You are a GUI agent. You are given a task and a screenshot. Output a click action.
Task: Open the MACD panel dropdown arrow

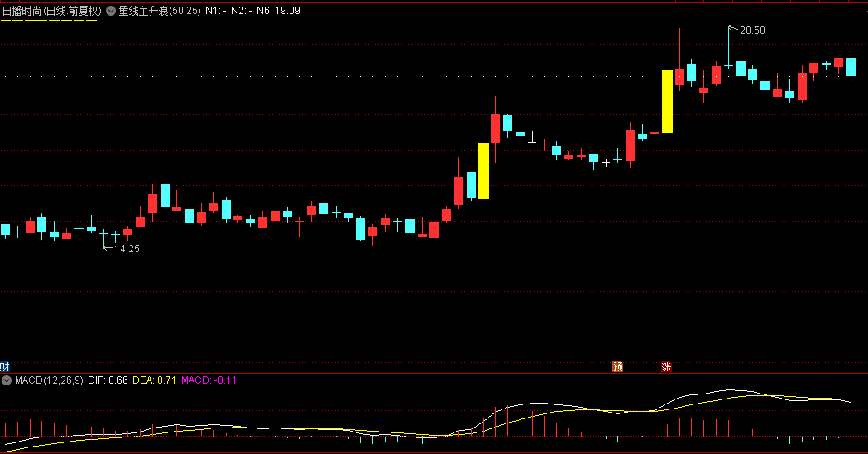coord(7,380)
